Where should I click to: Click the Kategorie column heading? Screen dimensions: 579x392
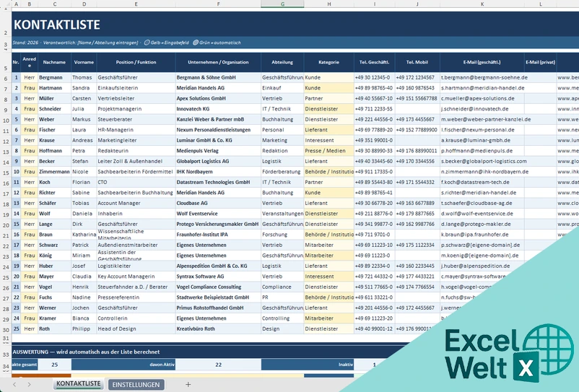point(328,62)
